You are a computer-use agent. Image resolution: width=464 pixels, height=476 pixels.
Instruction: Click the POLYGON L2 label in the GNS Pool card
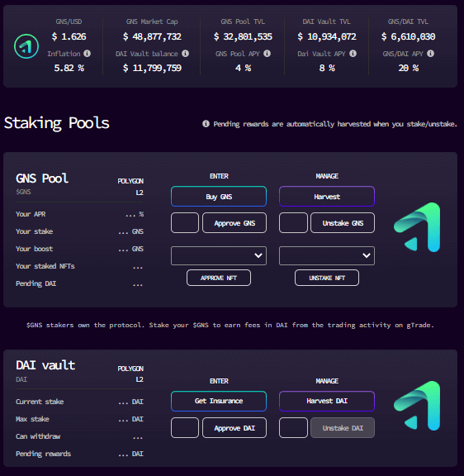coord(130,187)
